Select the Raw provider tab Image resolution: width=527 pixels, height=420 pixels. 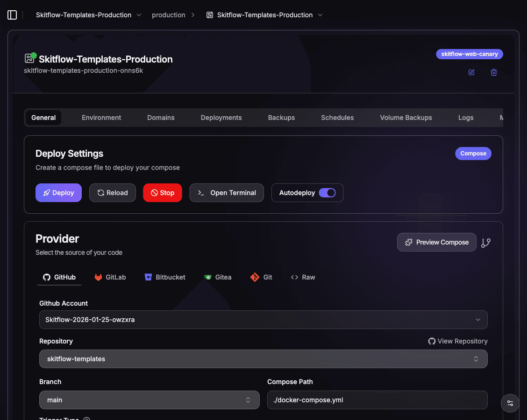coord(303,277)
